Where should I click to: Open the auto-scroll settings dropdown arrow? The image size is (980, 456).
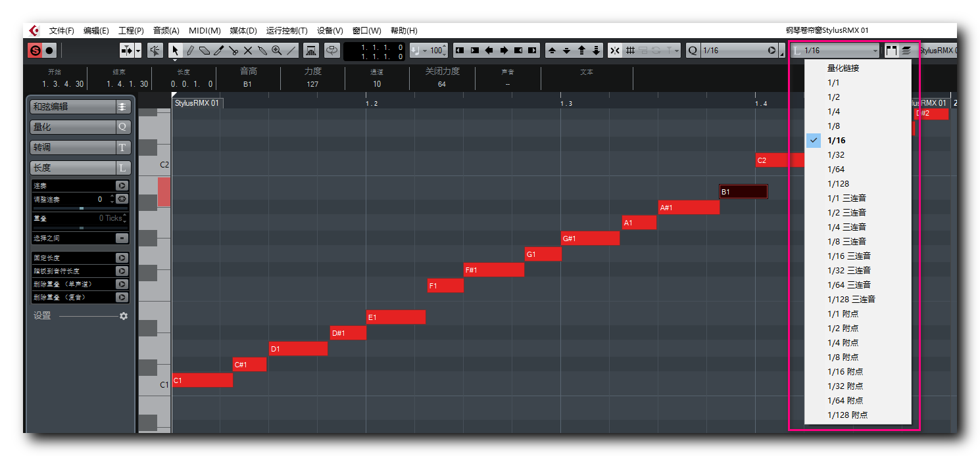pyautogui.click(x=137, y=50)
